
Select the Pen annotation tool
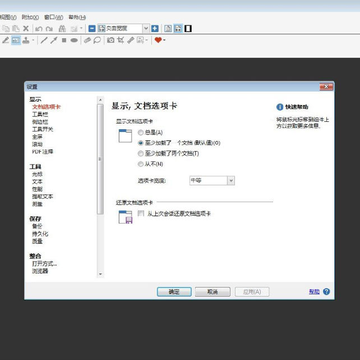pyautogui.click(x=6, y=40)
